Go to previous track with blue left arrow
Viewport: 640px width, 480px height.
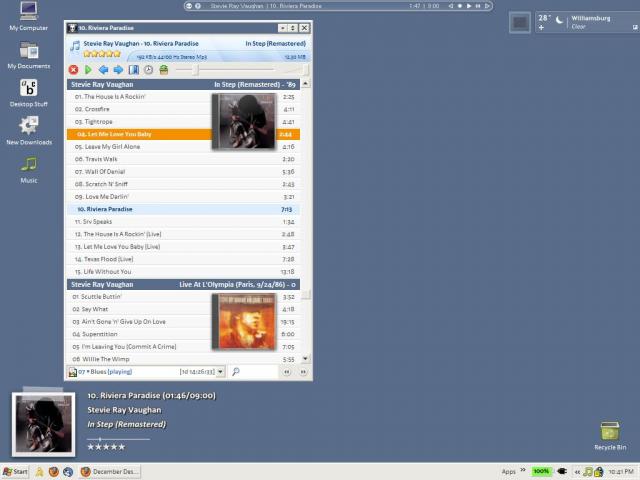pos(103,70)
